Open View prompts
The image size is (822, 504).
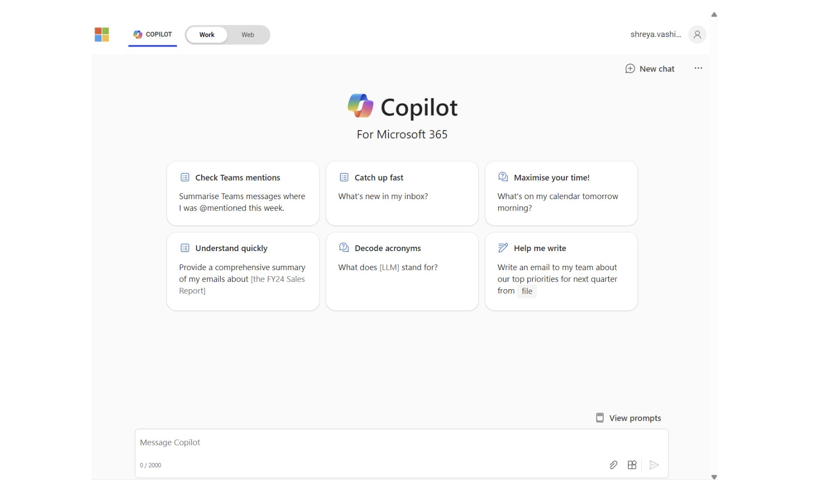tap(628, 418)
